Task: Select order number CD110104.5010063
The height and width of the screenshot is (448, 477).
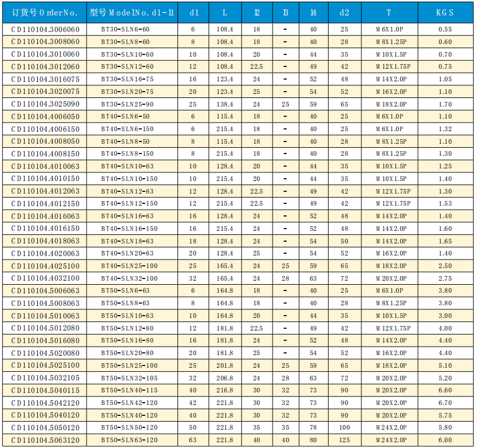Action: pyautogui.click(x=45, y=316)
